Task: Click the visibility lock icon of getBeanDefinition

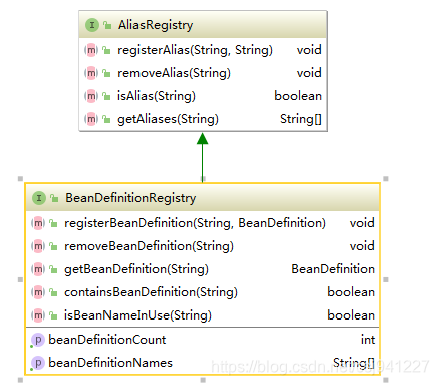Action: (x=53, y=269)
